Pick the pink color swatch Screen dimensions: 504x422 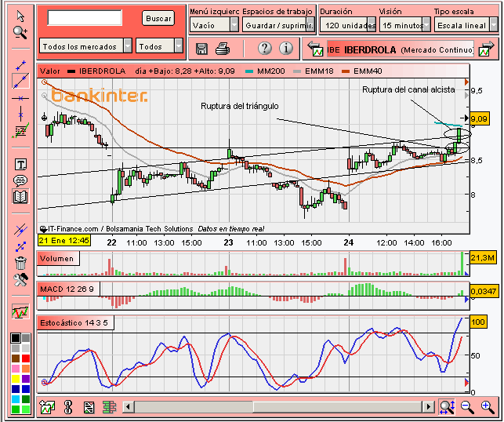coord(16,369)
